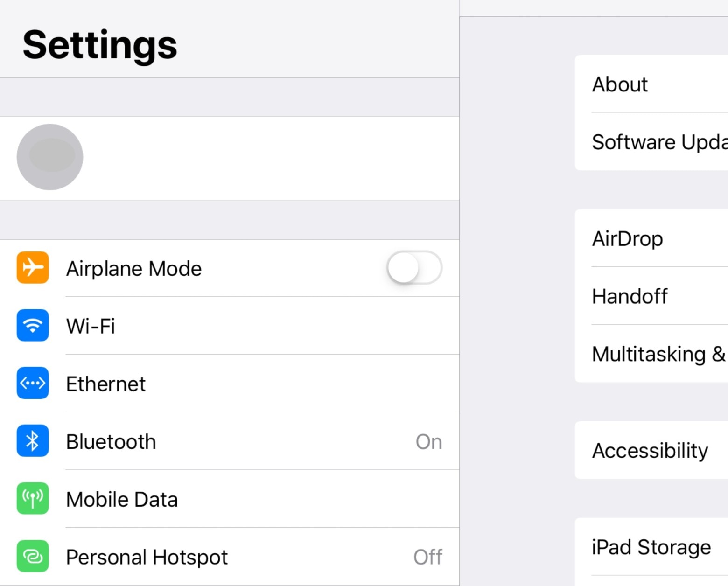Image resolution: width=728 pixels, height=586 pixels.
Task: Click the Ethernet icon
Action: [x=32, y=384]
